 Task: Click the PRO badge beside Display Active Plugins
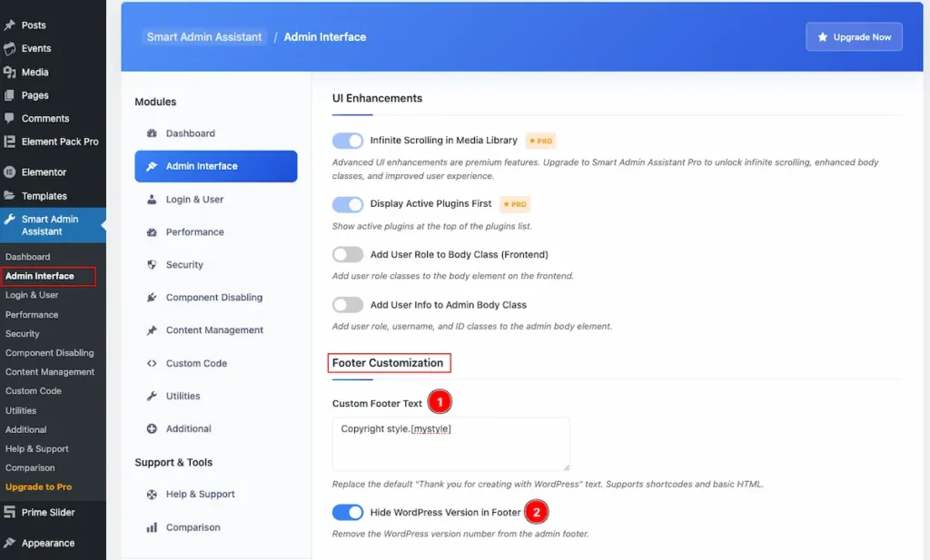(515, 204)
